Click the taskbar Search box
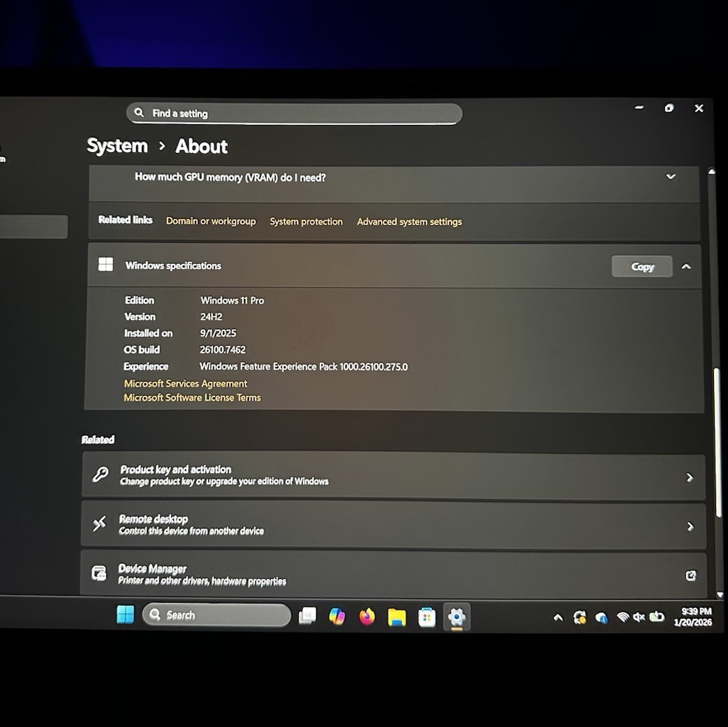728x727 pixels. click(217, 615)
